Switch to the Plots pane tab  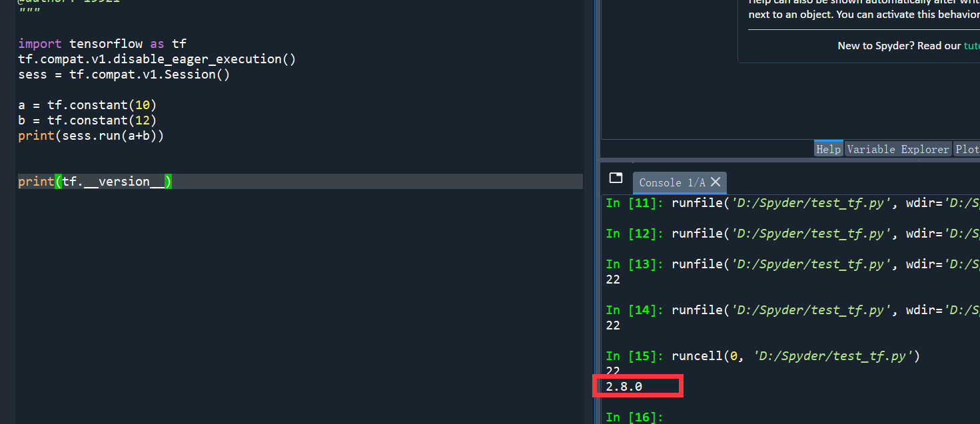tap(967, 149)
